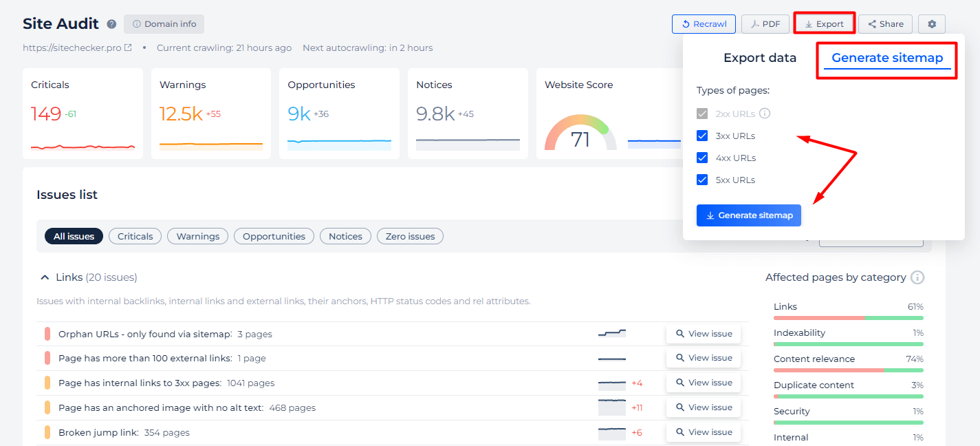This screenshot has width=980, height=446.
Task: Click the info icon beside 2xx URLs
Action: 764,114
